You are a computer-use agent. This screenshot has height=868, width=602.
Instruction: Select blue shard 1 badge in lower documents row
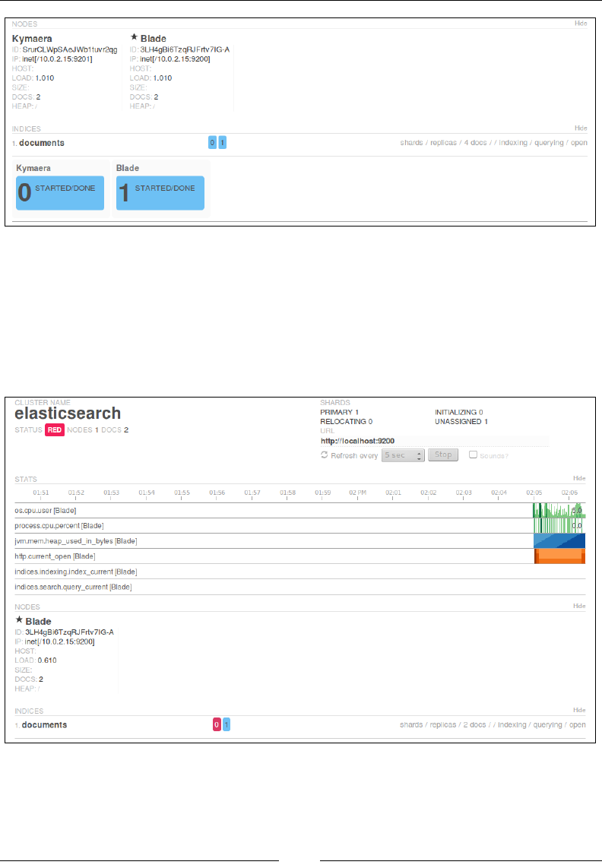point(226,724)
